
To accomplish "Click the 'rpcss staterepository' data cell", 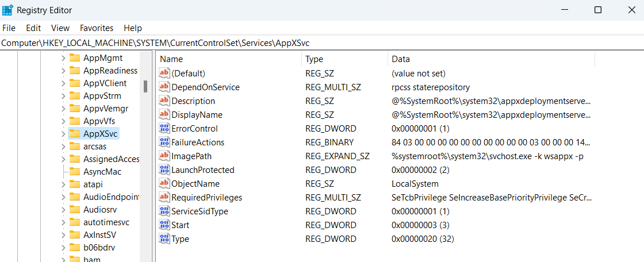I will tap(431, 87).
